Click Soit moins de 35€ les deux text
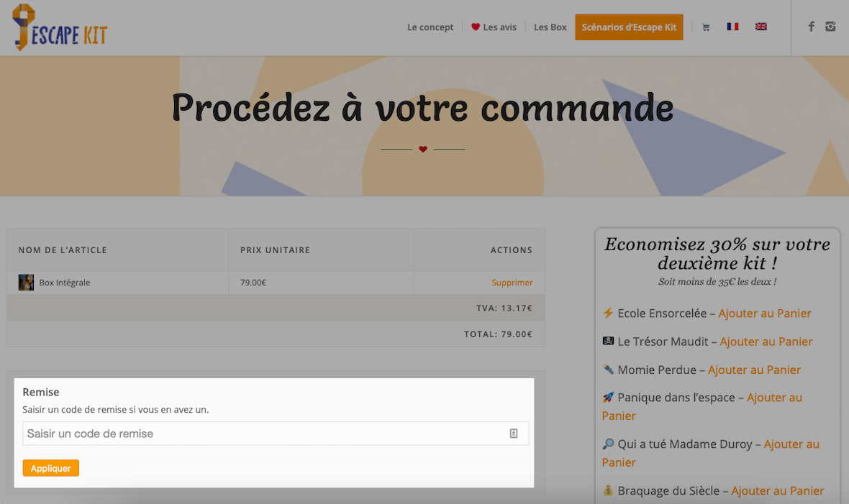Screen dimensions: 849x504 coord(717,282)
